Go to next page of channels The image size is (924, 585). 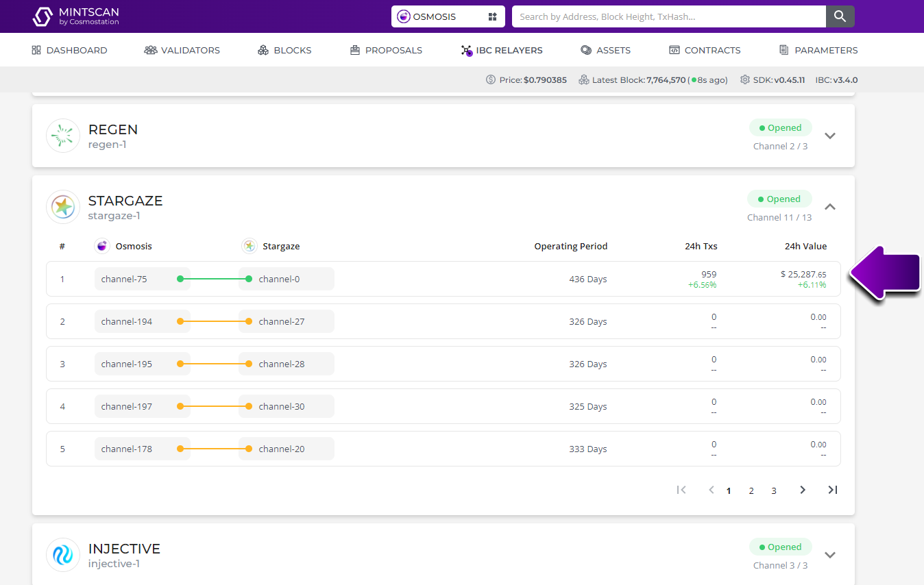pyautogui.click(x=803, y=490)
